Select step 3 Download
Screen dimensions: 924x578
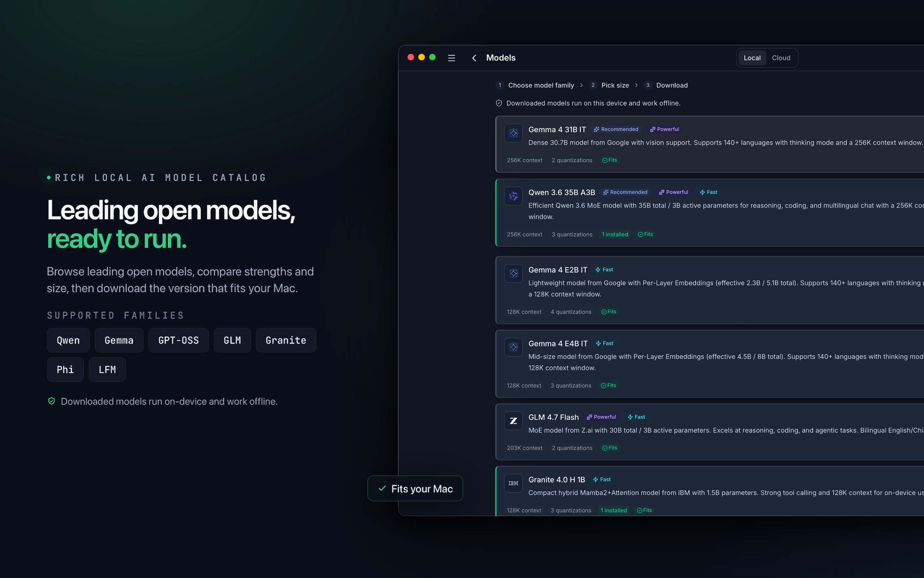(x=665, y=85)
